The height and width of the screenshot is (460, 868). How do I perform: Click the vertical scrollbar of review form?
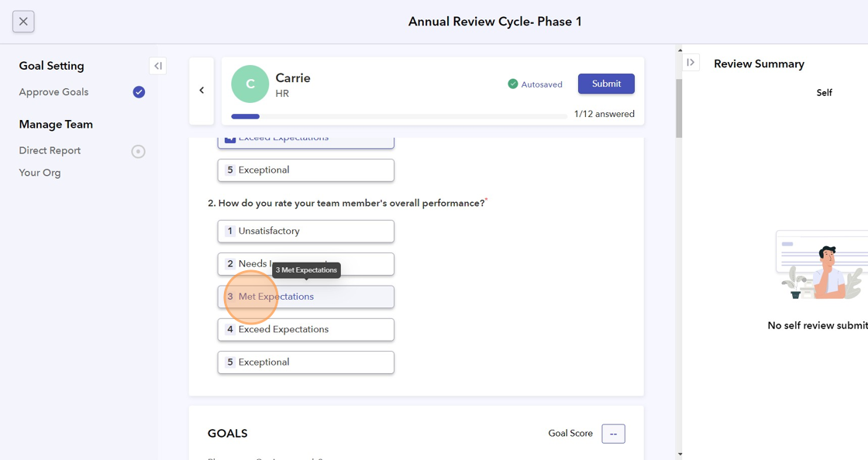pos(679,108)
